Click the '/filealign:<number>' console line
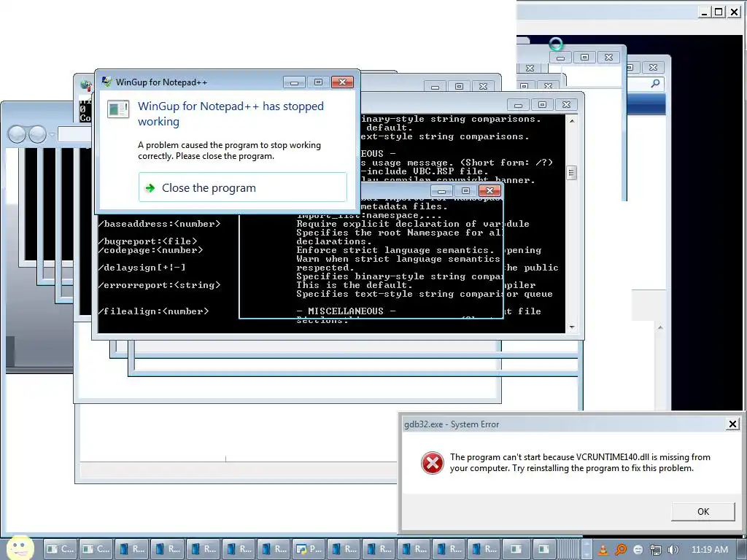This screenshot has width=747, height=560. 153,311
